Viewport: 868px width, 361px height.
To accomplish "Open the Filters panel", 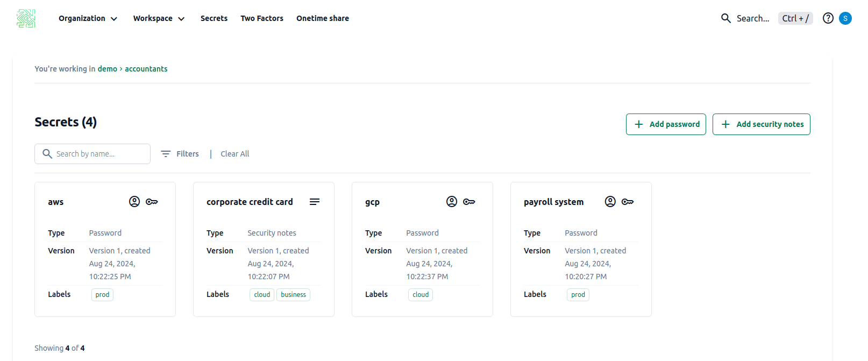I will (180, 154).
